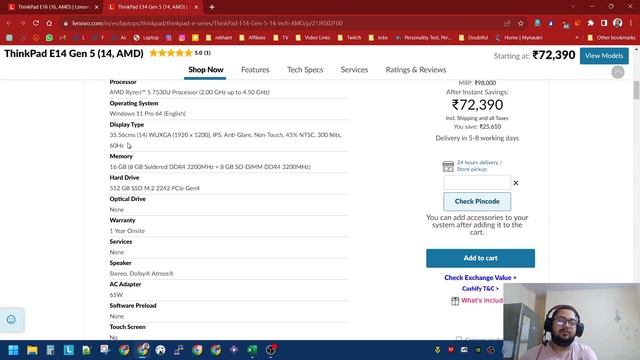The width and height of the screenshot is (640, 360).
Task: Expand Other bookmarks folder
Action: 611,38
